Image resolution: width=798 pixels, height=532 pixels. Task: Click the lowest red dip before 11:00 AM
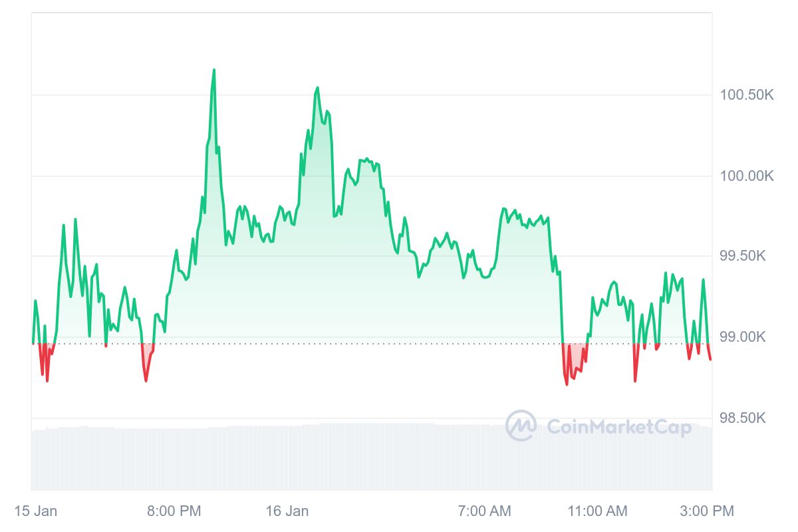[x=567, y=384]
